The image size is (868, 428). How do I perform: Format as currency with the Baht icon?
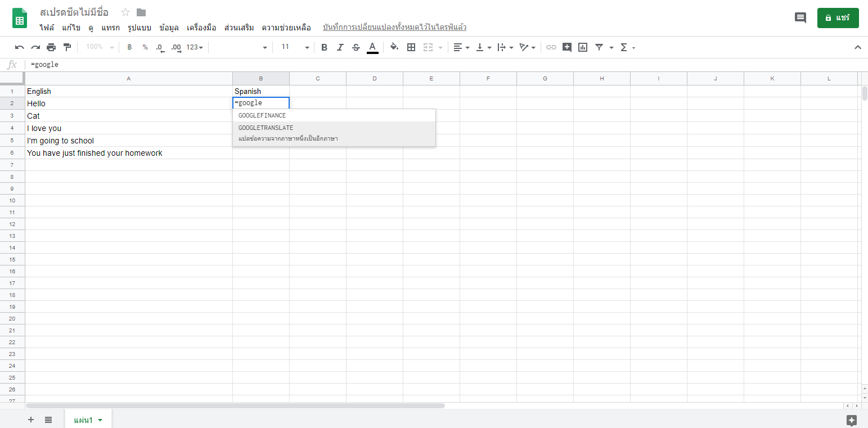pos(129,47)
